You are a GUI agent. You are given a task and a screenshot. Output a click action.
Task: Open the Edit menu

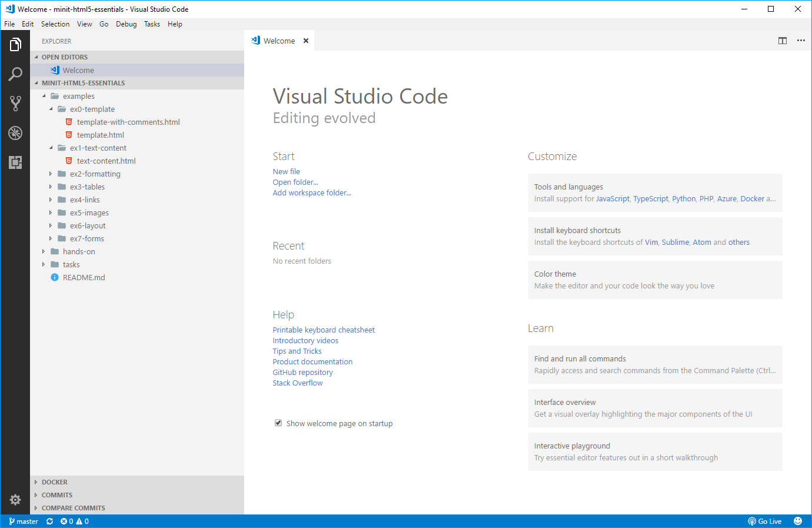point(28,24)
